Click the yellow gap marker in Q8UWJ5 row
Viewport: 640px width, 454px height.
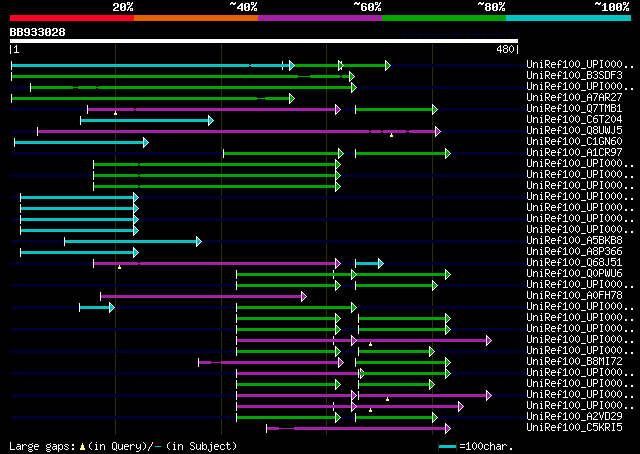[391, 135]
